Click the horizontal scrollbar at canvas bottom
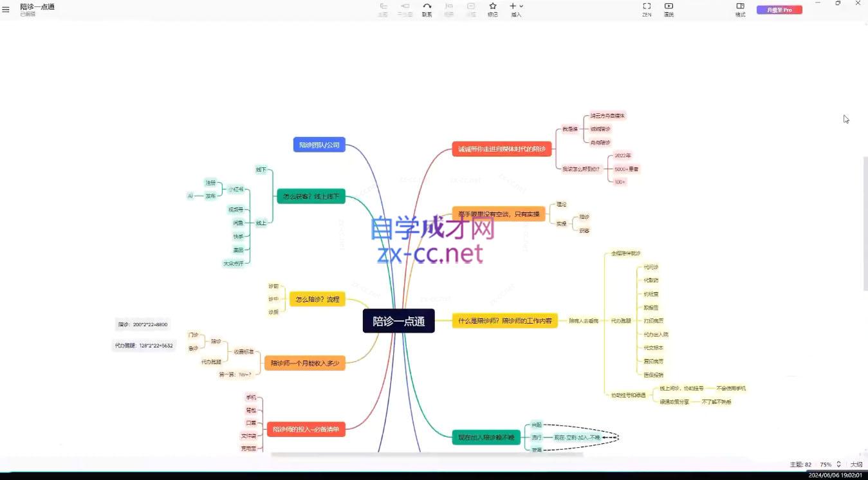The image size is (868, 480). coord(427,454)
